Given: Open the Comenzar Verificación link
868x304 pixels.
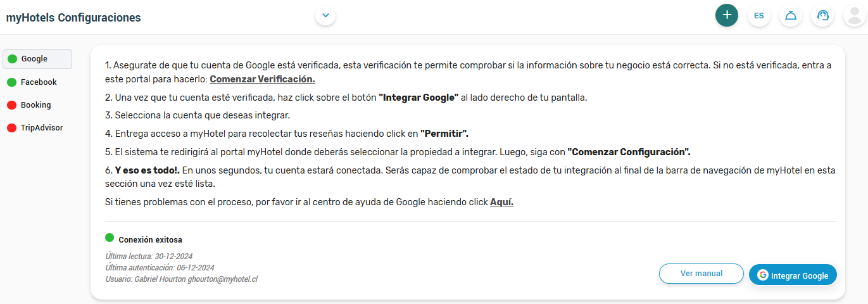Looking at the screenshot, I should (x=262, y=79).
